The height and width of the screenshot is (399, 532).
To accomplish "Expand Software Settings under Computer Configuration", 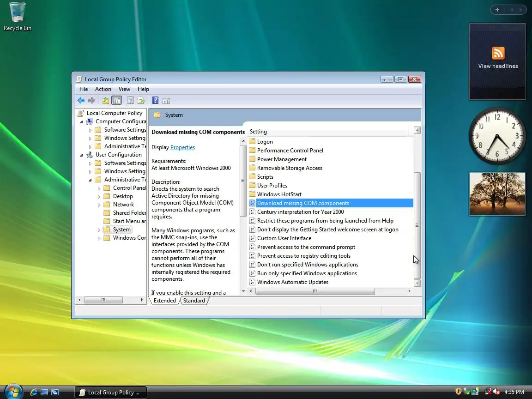I will tap(90, 130).
